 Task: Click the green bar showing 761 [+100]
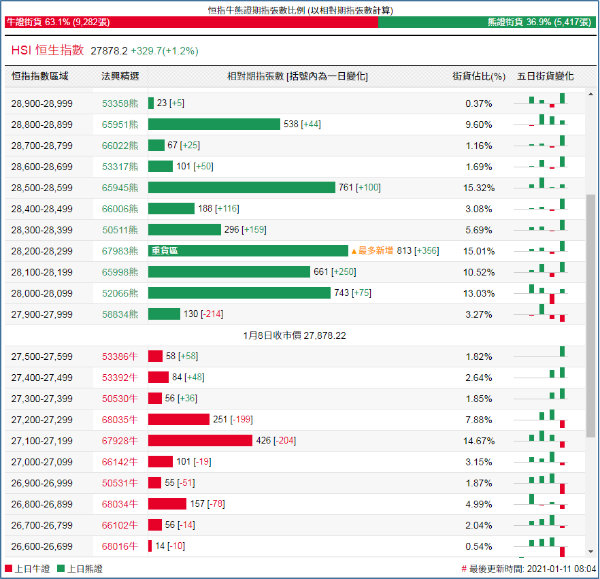coord(241,188)
